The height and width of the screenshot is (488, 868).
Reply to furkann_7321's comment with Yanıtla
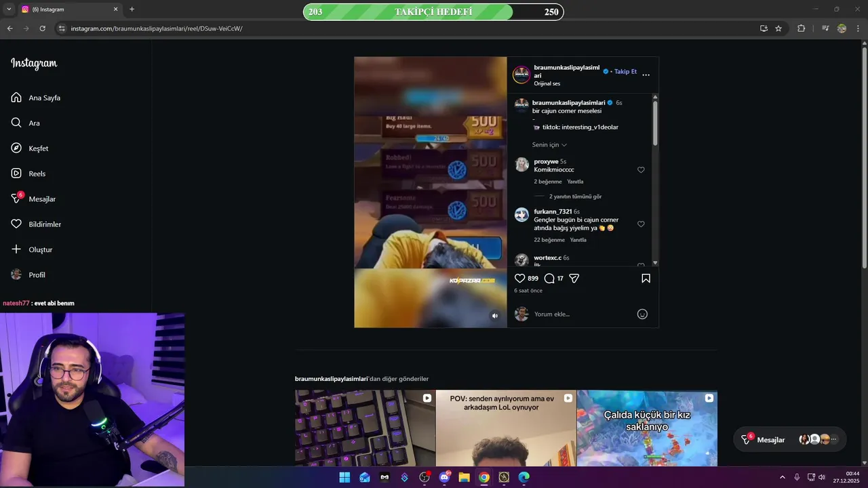click(x=578, y=240)
